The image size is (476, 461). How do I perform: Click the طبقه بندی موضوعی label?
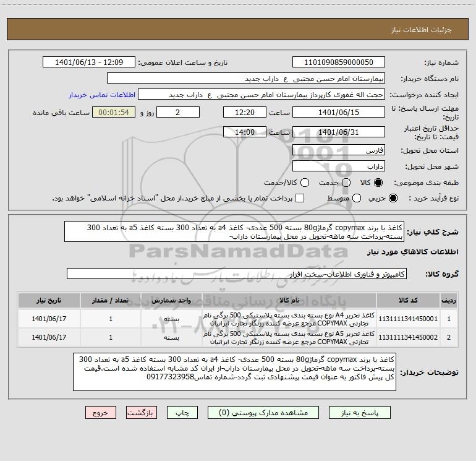426,183
